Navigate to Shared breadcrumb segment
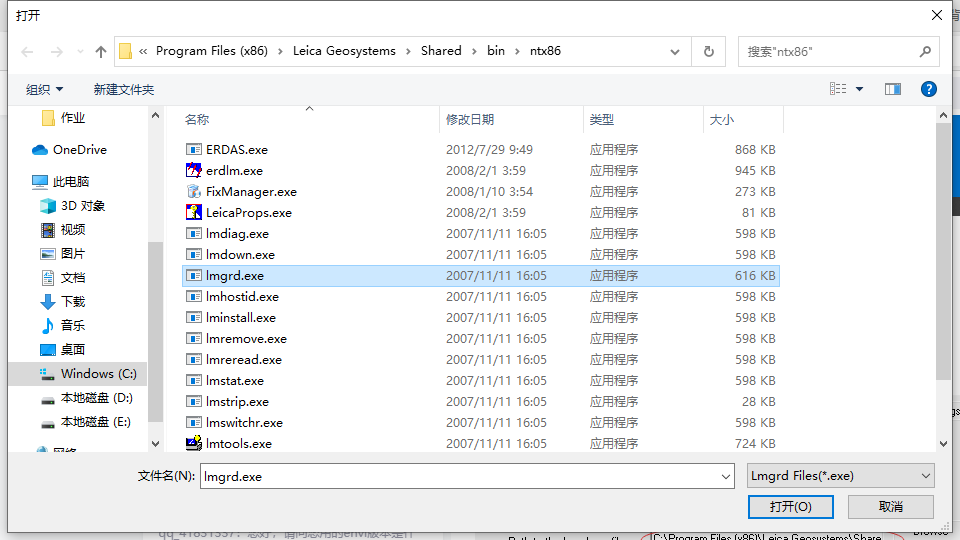The image size is (960, 540). tap(441, 51)
